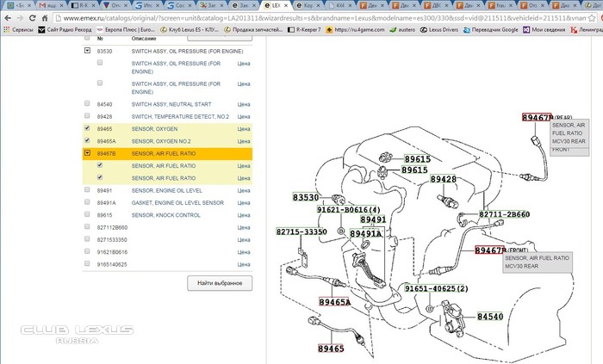Open Цена link for 84540 row
The image size is (603, 364).
coord(244,104)
